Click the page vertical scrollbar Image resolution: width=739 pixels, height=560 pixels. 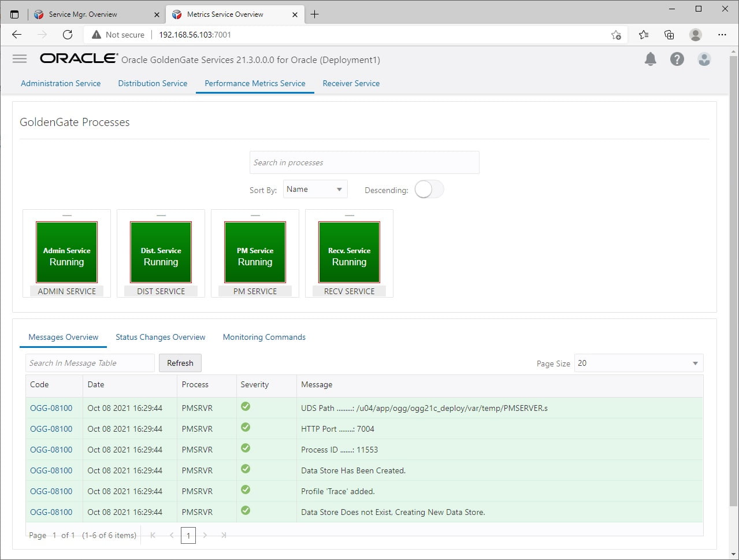pos(733,280)
